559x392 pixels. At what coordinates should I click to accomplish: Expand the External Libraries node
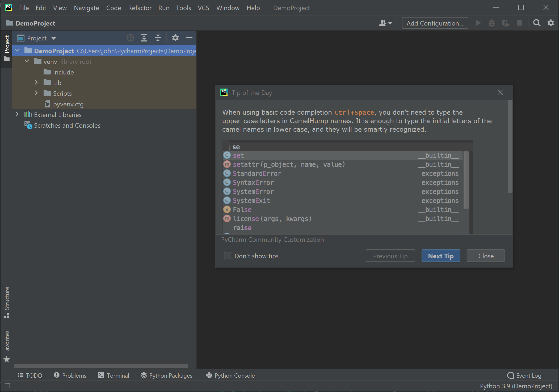pyautogui.click(x=17, y=114)
